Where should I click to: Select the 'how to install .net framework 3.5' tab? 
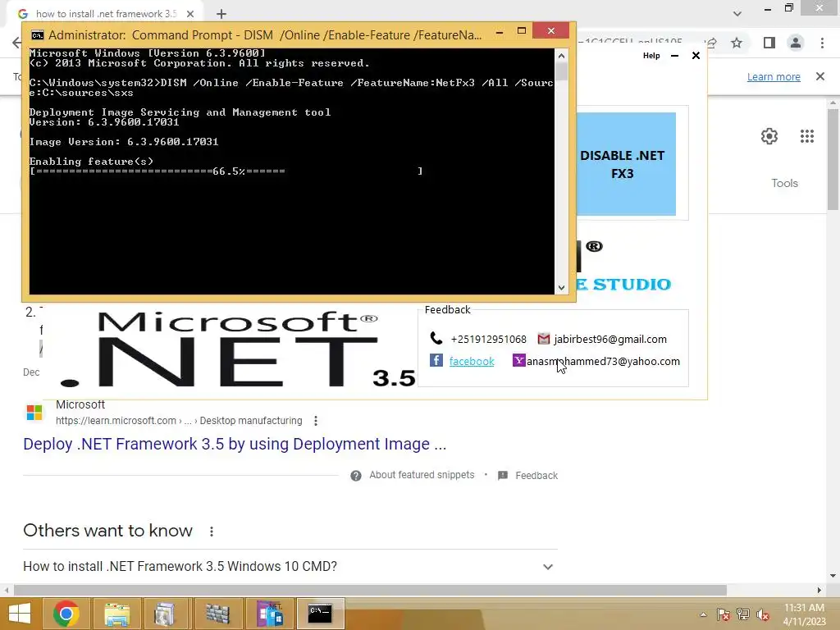click(106, 14)
